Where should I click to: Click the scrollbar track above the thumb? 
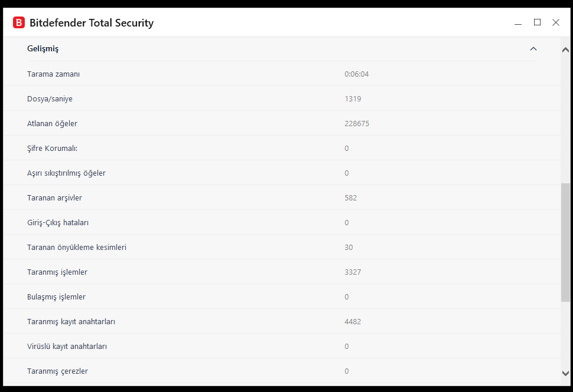[565, 118]
